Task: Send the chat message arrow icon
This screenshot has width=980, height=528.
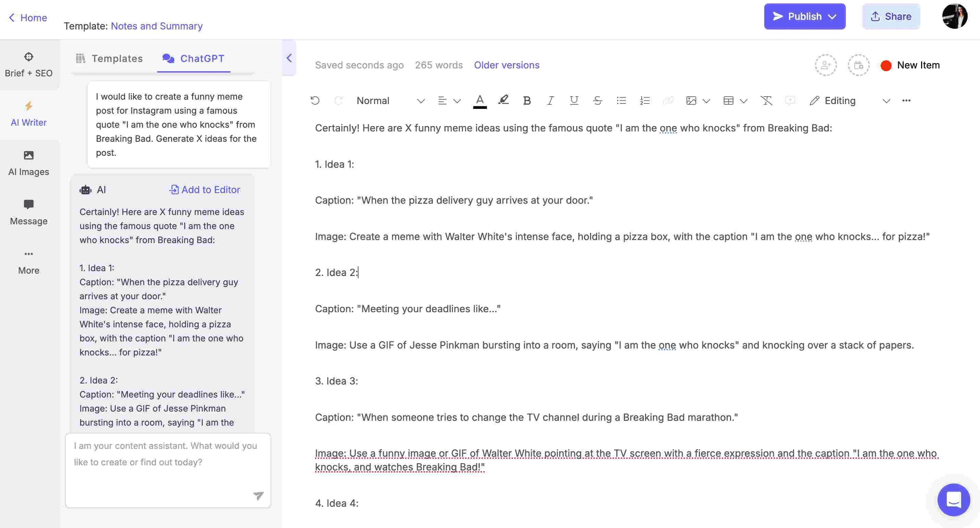Action: (258, 495)
